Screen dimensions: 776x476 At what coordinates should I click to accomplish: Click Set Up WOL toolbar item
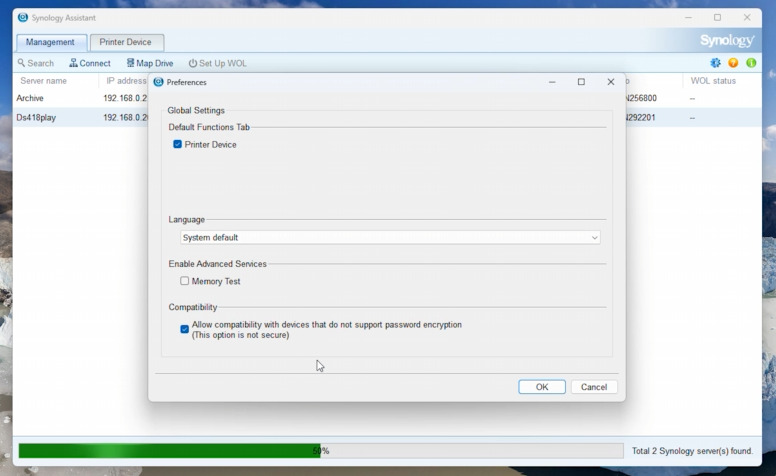[217, 63]
